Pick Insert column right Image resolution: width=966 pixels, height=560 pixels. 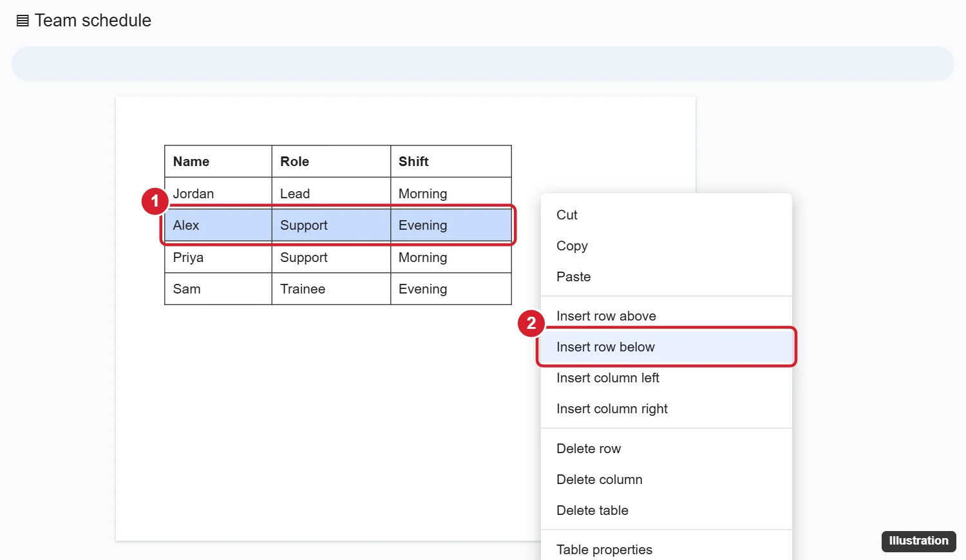coord(667,409)
